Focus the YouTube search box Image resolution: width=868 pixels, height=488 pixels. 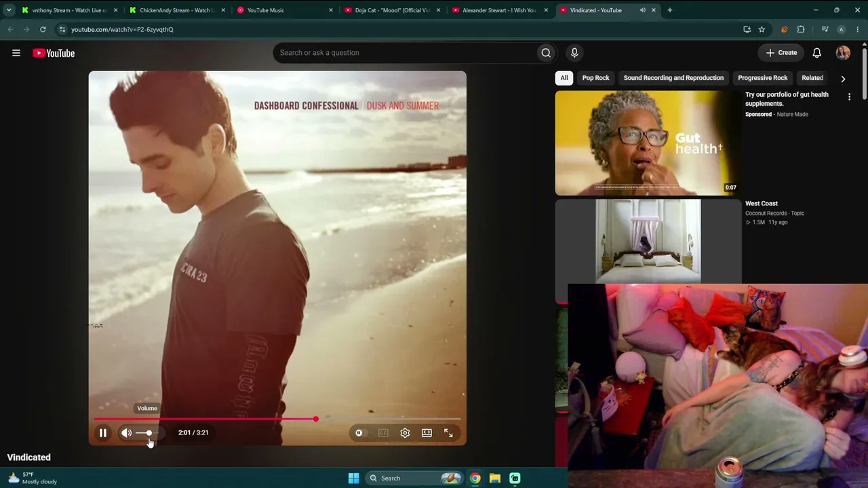(x=405, y=53)
